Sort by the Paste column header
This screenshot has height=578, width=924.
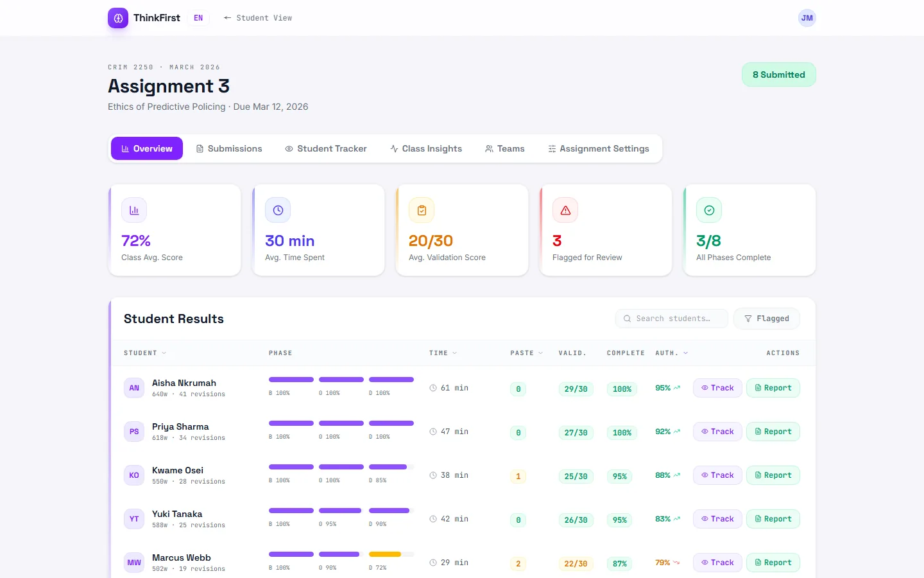tap(527, 353)
